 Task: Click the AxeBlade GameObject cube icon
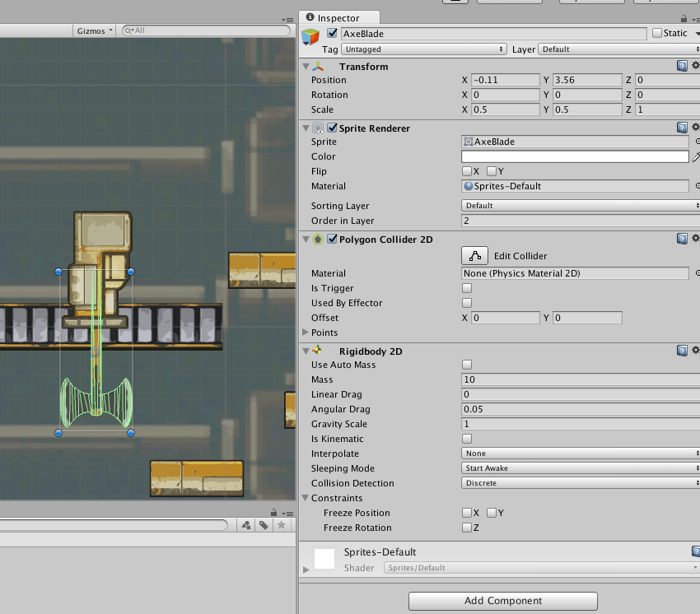click(310, 37)
